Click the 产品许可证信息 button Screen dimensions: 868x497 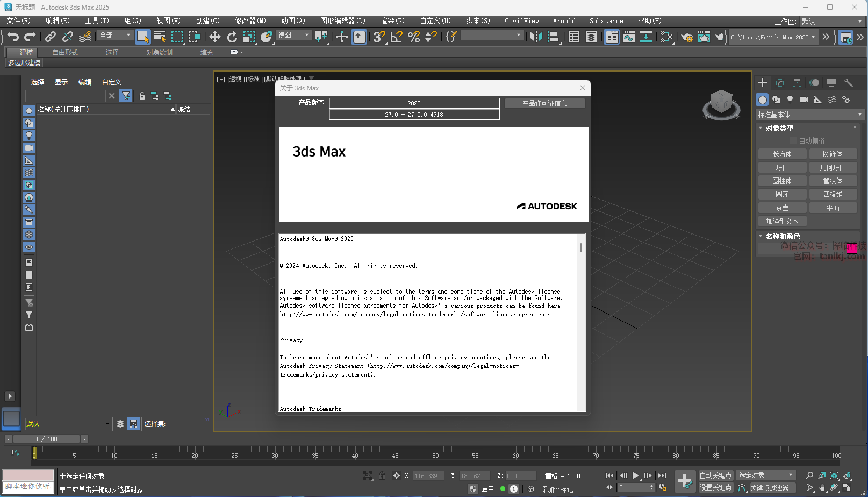click(x=544, y=103)
